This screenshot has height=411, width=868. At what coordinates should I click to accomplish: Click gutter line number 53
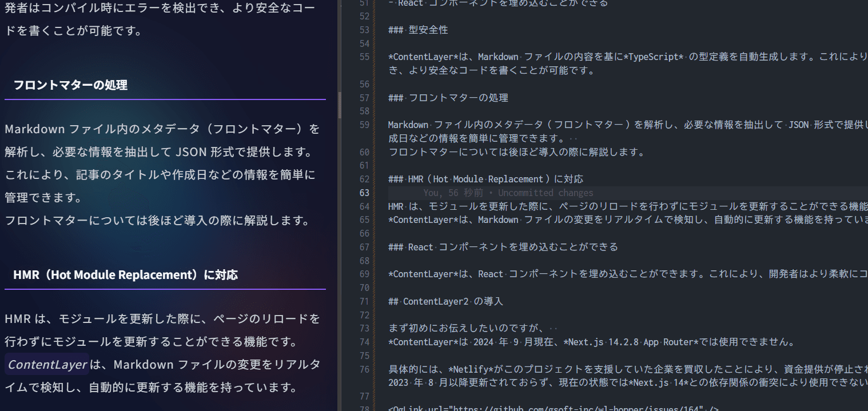coord(364,30)
